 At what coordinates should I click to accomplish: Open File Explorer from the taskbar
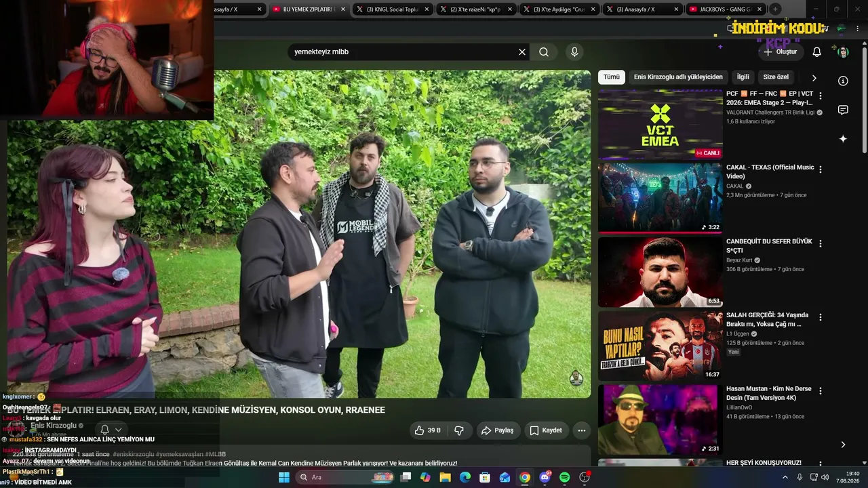(445, 477)
